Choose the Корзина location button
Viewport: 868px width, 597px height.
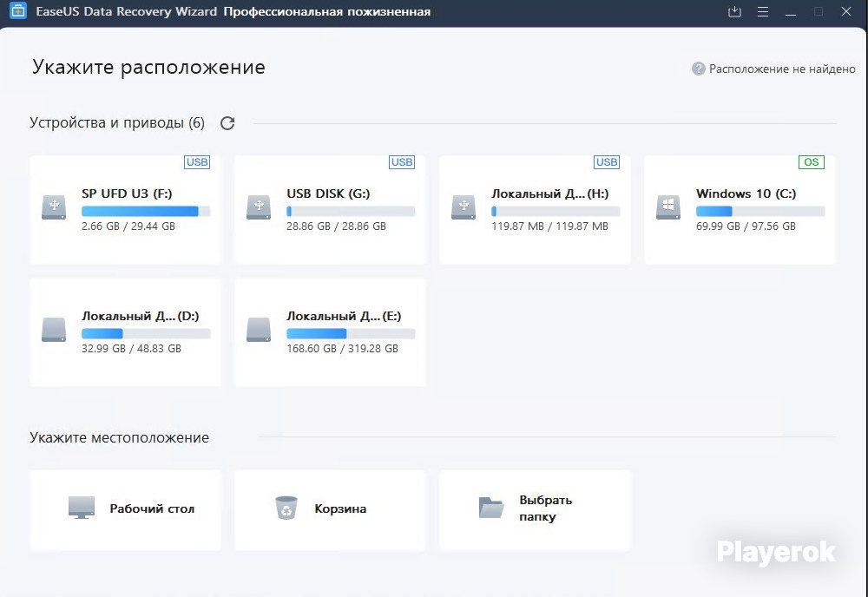tap(331, 510)
